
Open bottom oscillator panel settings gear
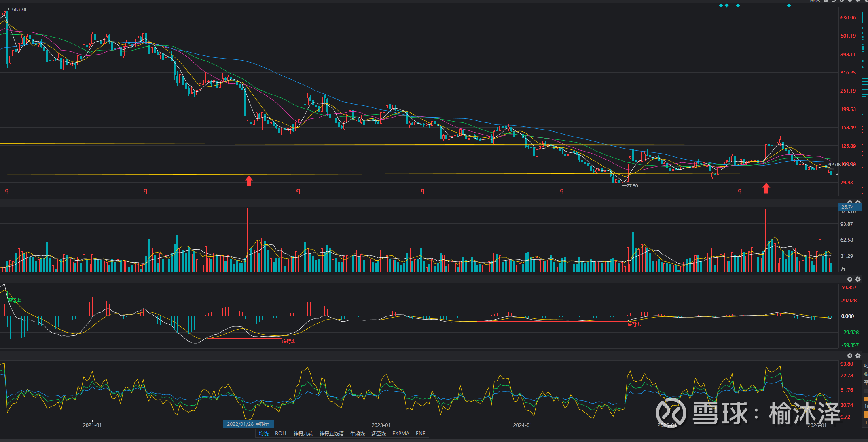857,356
